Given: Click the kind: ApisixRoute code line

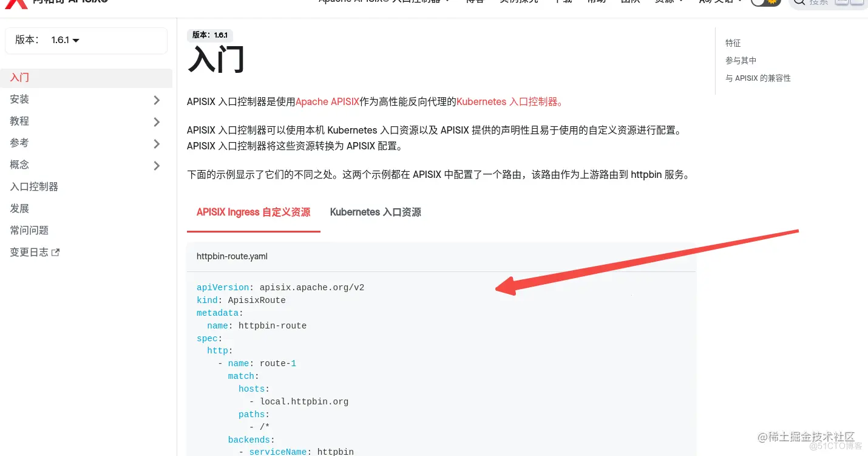Looking at the screenshot, I should [x=241, y=301].
